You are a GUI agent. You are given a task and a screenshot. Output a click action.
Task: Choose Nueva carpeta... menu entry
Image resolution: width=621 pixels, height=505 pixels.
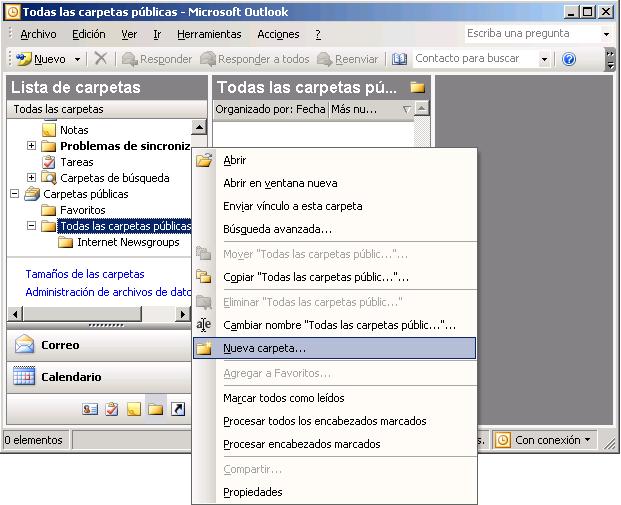click(335, 348)
